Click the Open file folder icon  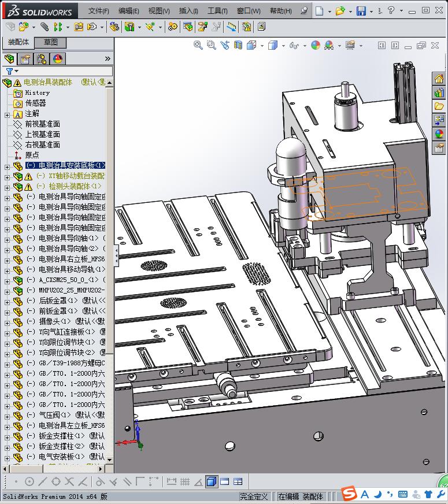coord(340,11)
